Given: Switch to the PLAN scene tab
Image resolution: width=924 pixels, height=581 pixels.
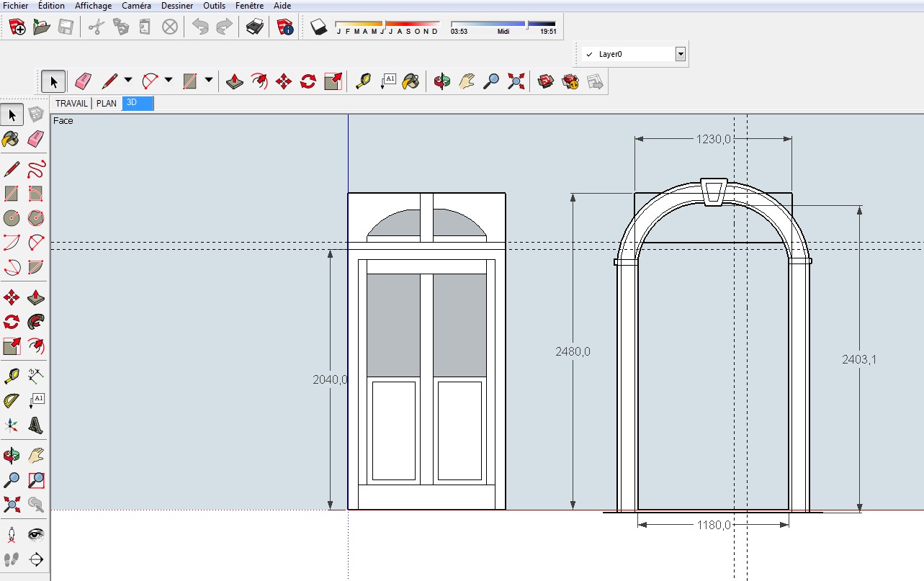Looking at the screenshot, I should (x=107, y=104).
